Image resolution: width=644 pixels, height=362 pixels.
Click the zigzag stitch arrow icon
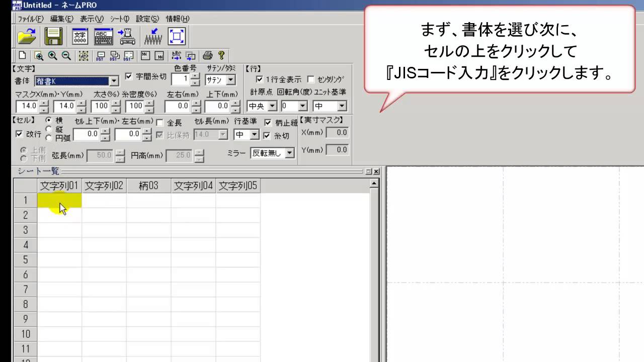(153, 36)
